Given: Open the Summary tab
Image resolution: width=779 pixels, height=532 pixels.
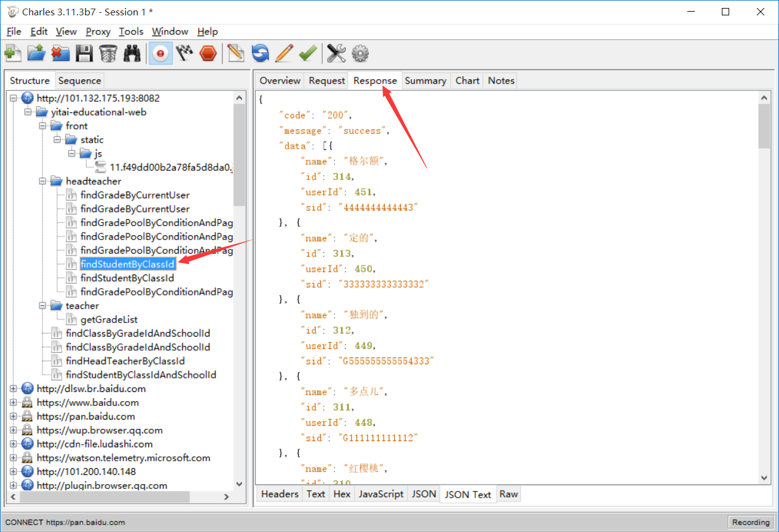Looking at the screenshot, I should [425, 80].
